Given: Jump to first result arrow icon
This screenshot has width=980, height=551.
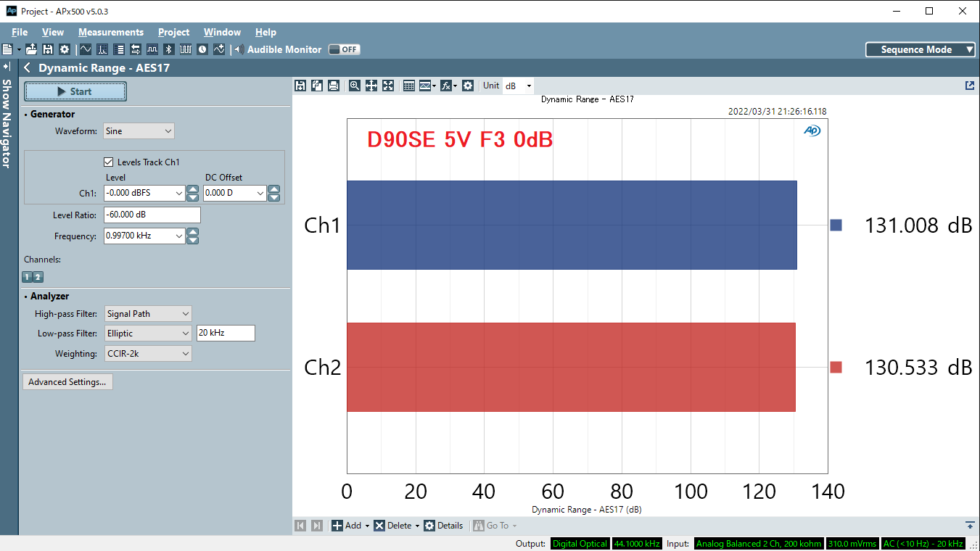Looking at the screenshot, I should [x=300, y=526].
